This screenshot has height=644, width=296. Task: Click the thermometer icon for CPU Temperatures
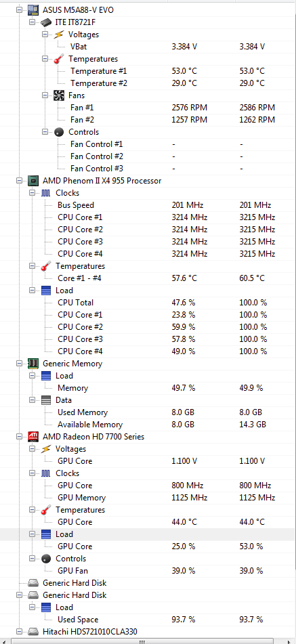pyautogui.click(x=46, y=266)
